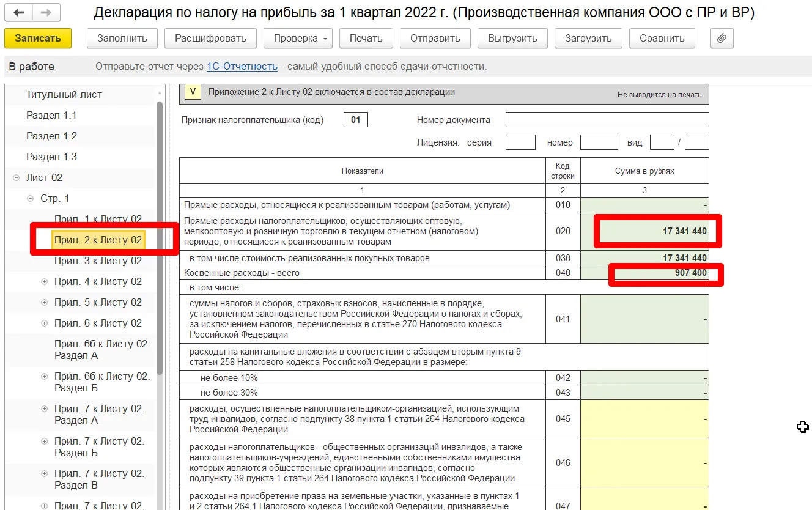The height and width of the screenshot is (510, 812).
Task: Click the Расшифровать button
Action: (x=210, y=38)
